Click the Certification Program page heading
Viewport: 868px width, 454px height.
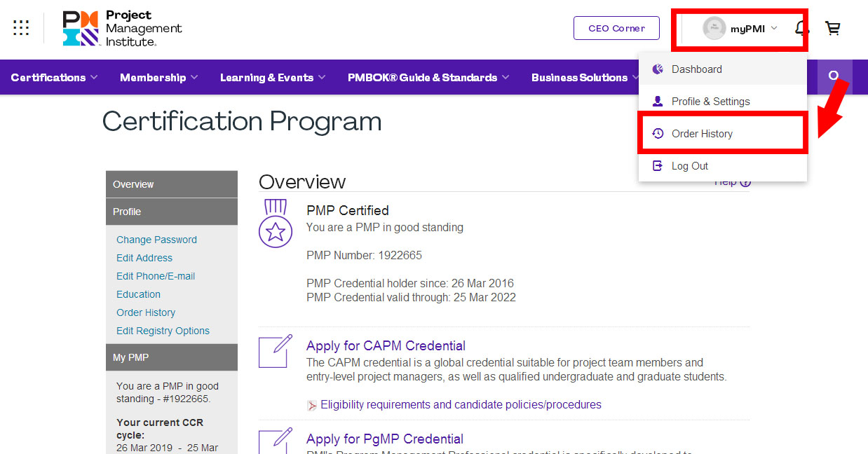click(242, 122)
